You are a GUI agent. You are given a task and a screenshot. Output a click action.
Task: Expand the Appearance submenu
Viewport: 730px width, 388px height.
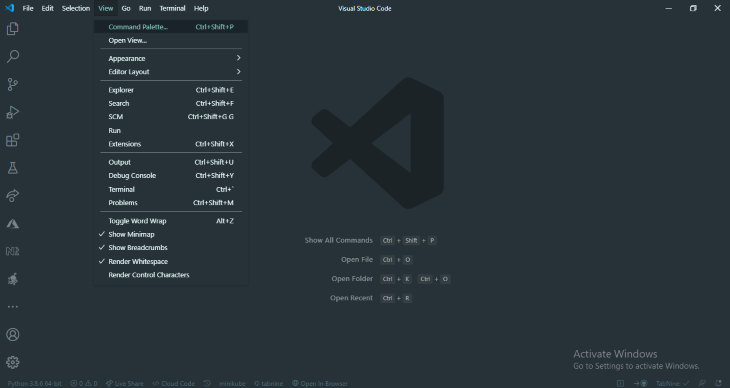171,58
